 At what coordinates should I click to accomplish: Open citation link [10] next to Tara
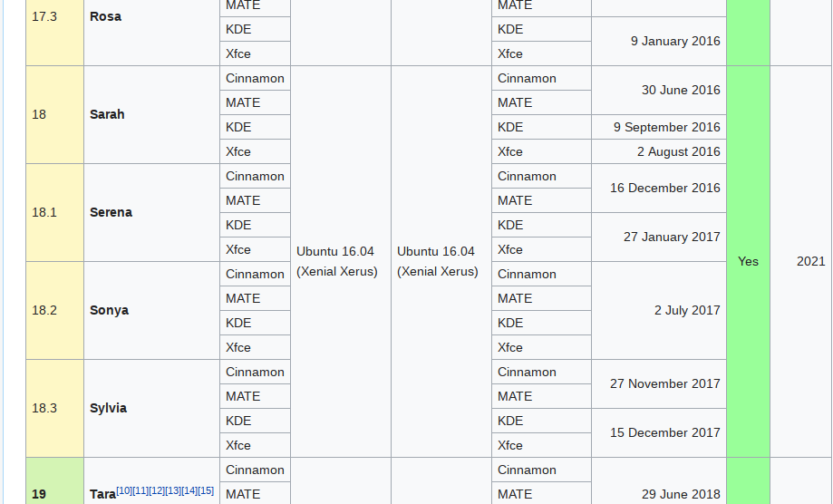[x=124, y=490]
